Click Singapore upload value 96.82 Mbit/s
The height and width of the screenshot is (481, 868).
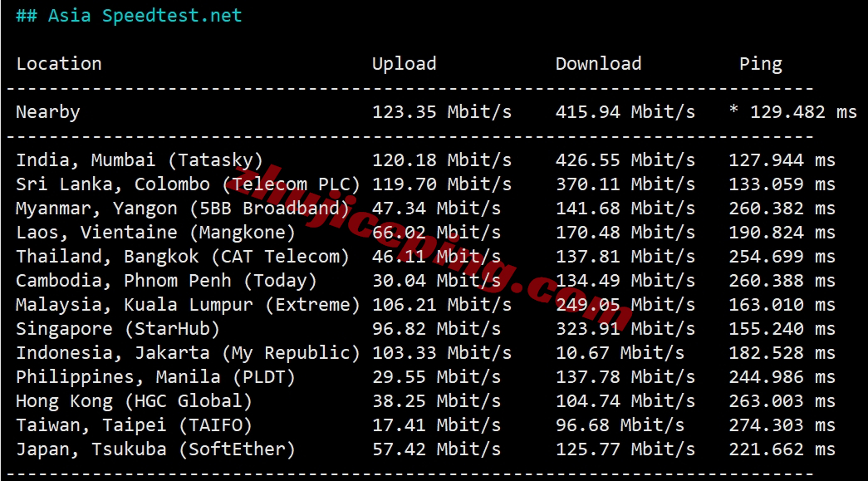(x=436, y=329)
